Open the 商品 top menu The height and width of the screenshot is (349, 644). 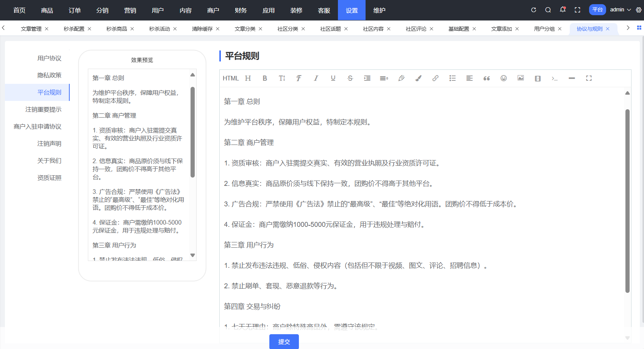[47, 10]
